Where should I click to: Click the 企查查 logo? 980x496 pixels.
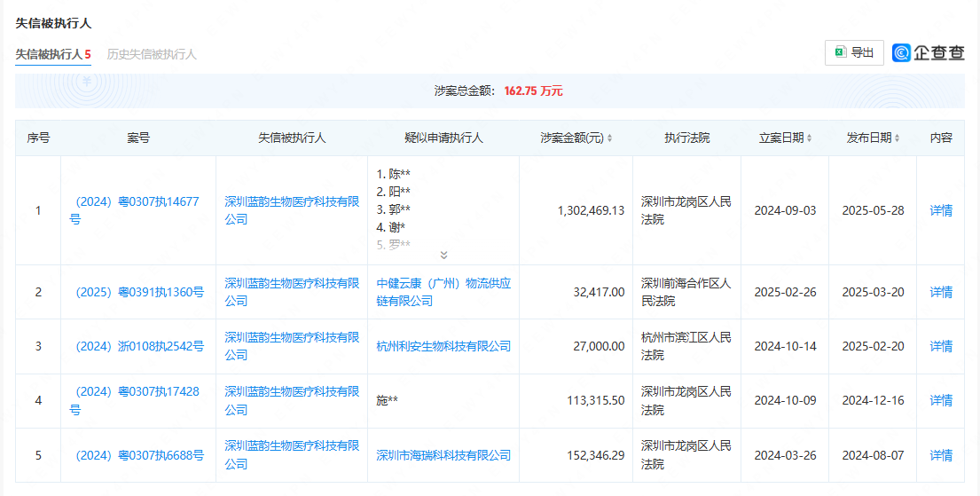coord(929,52)
